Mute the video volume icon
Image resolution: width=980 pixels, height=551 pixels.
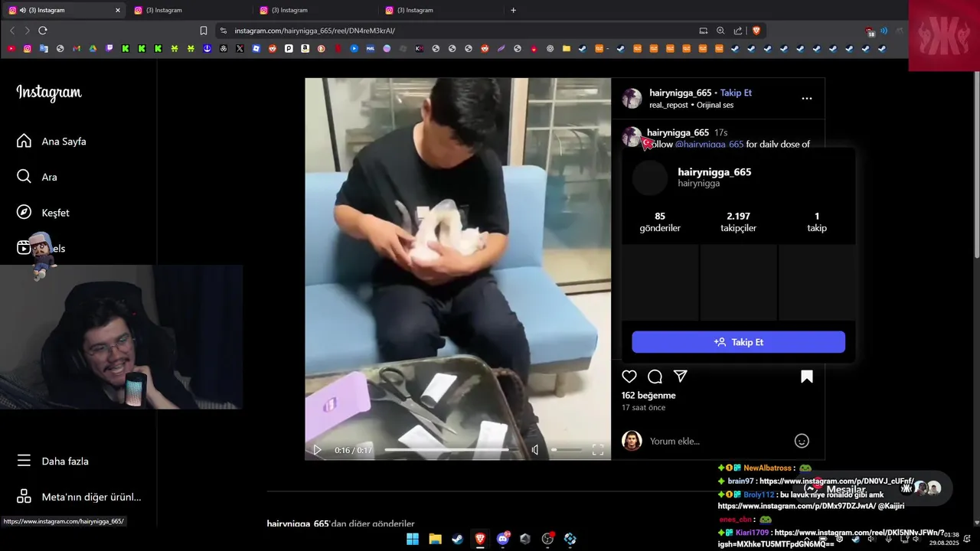(x=535, y=450)
